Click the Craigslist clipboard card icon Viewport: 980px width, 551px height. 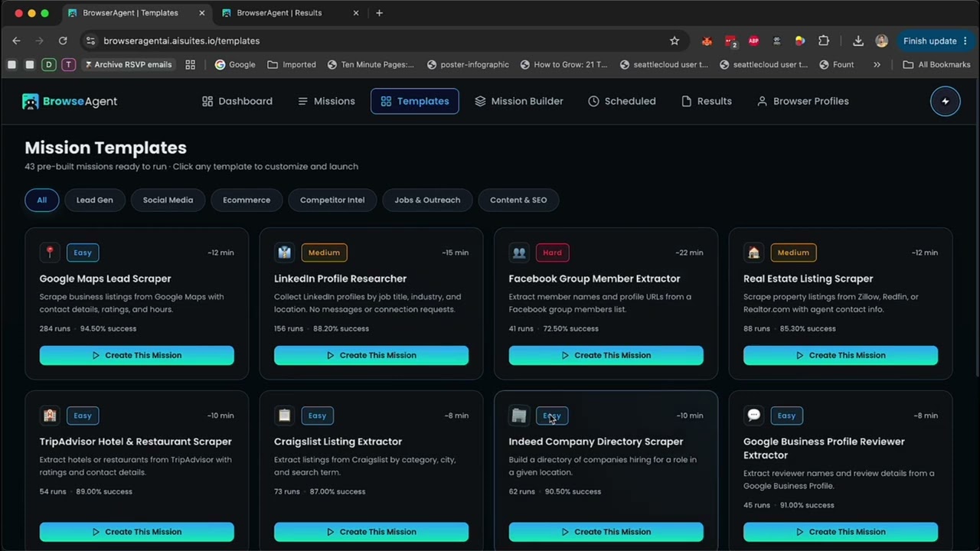click(x=284, y=416)
